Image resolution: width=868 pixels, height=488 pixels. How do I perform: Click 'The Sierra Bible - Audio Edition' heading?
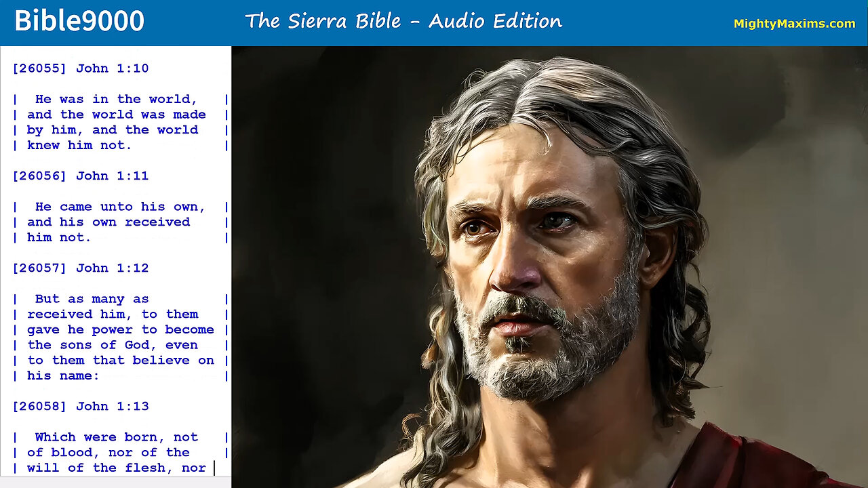[x=403, y=22]
